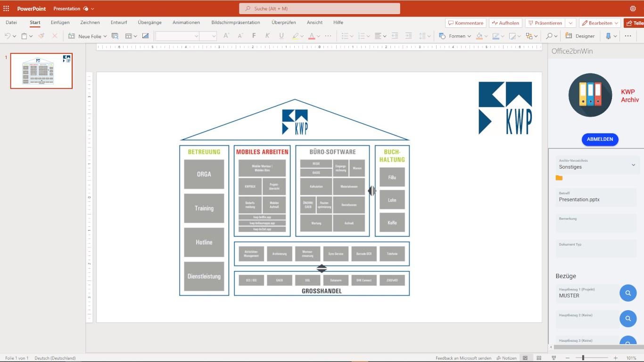Click the Kommentare button

[466, 23]
